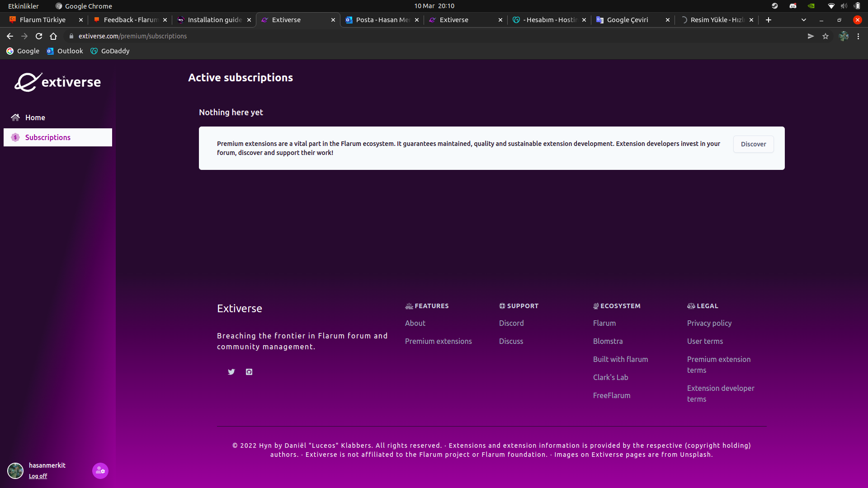This screenshot has width=868, height=488.
Task: Open the Blomstra ecosystem link
Action: point(608,341)
